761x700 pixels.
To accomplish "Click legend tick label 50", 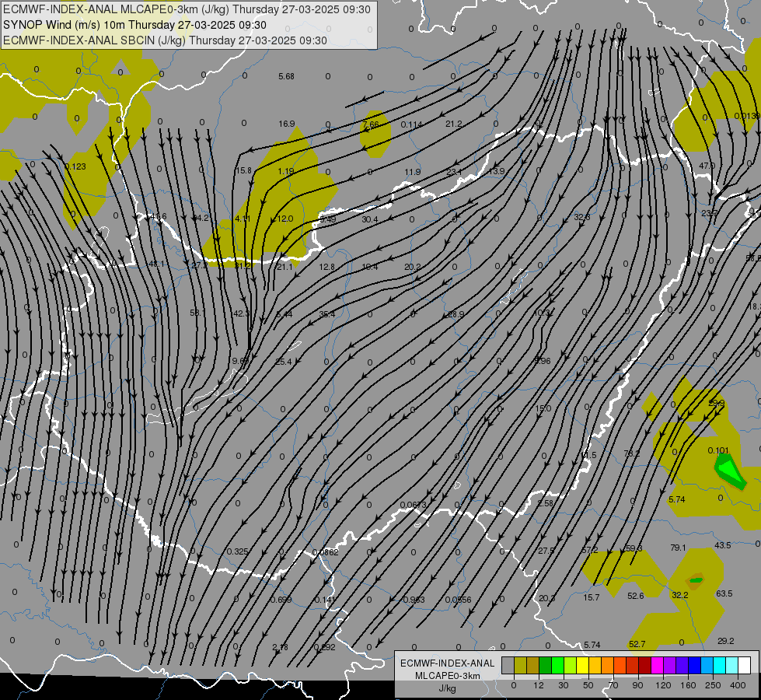I will pos(588,685).
